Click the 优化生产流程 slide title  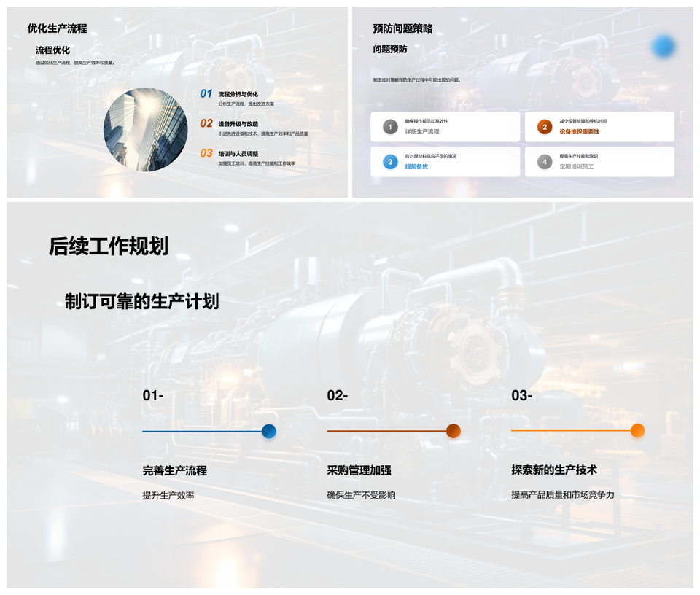[x=57, y=28]
